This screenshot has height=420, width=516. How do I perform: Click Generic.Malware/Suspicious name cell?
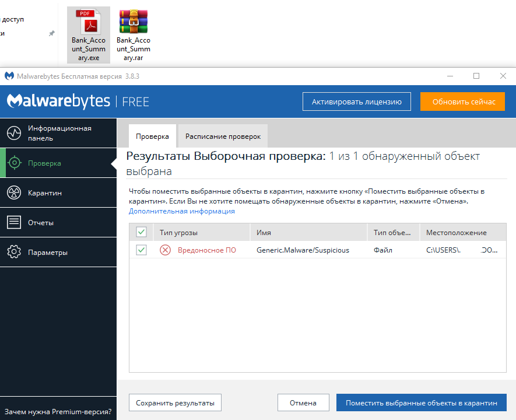click(x=303, y=250)
